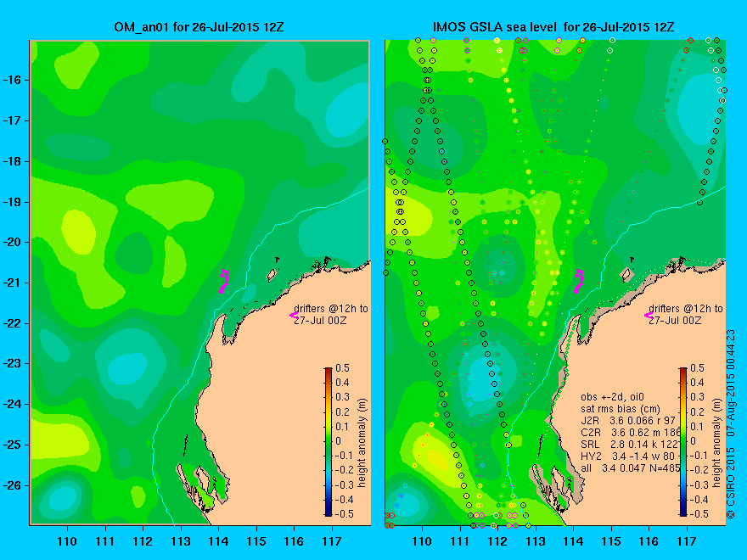The height and width of the screenshot is (560, 747).
Task: Click longitude label 116 under the right map
Action: 649,541
